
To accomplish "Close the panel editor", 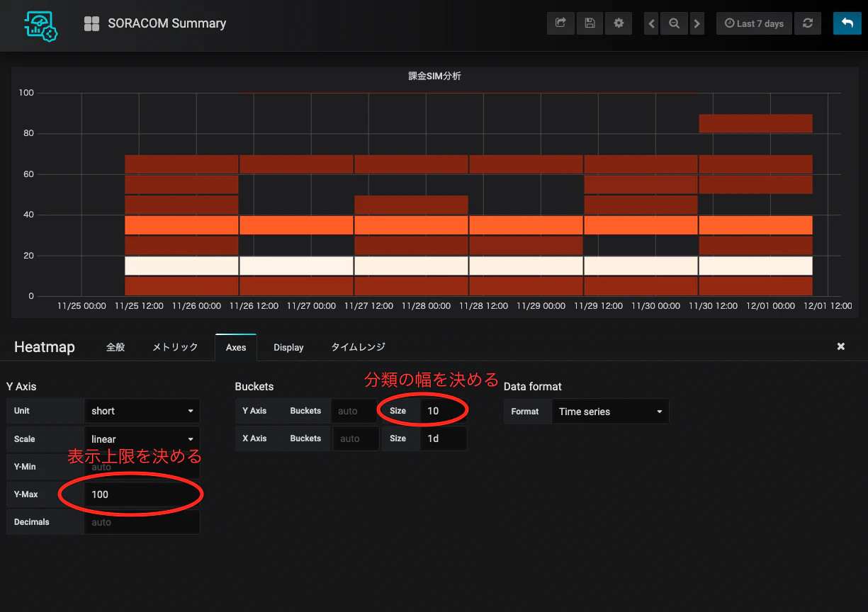I will pyautogui.click(x=841, y=346).
